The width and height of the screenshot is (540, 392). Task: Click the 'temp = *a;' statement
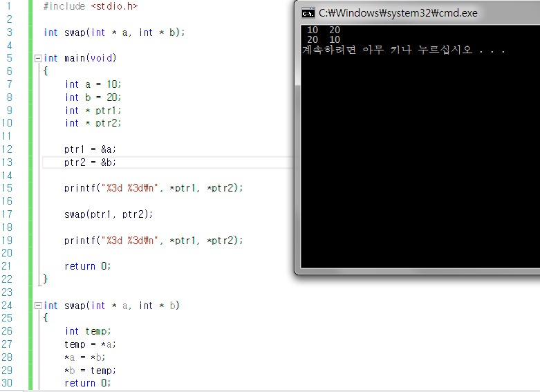coord(90,344)
